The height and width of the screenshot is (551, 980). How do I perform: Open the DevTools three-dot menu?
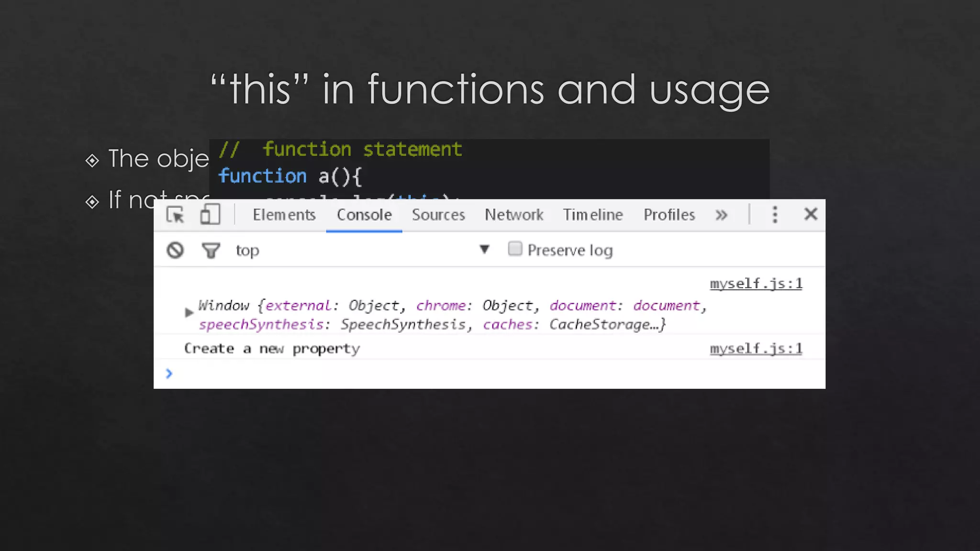(775, 215)
